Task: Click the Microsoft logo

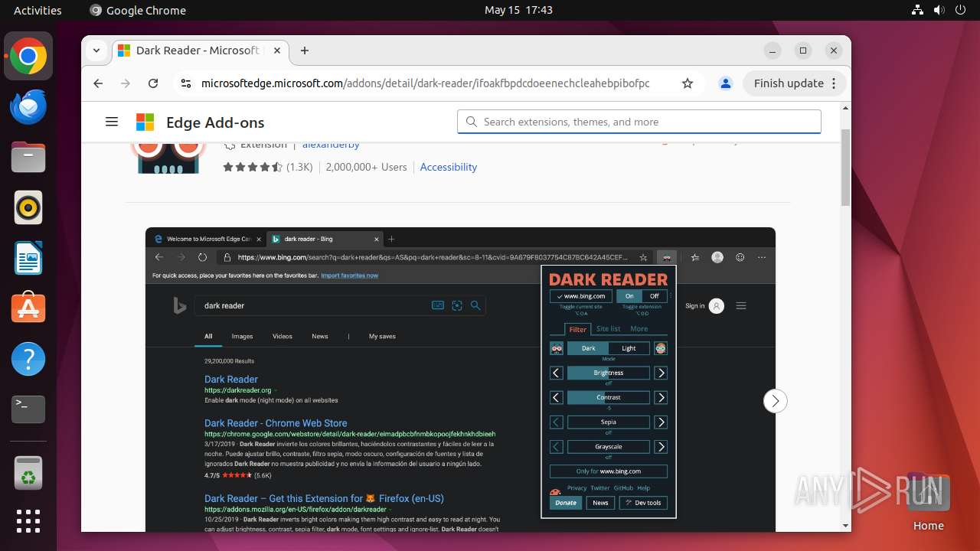Action: point(145,122)
